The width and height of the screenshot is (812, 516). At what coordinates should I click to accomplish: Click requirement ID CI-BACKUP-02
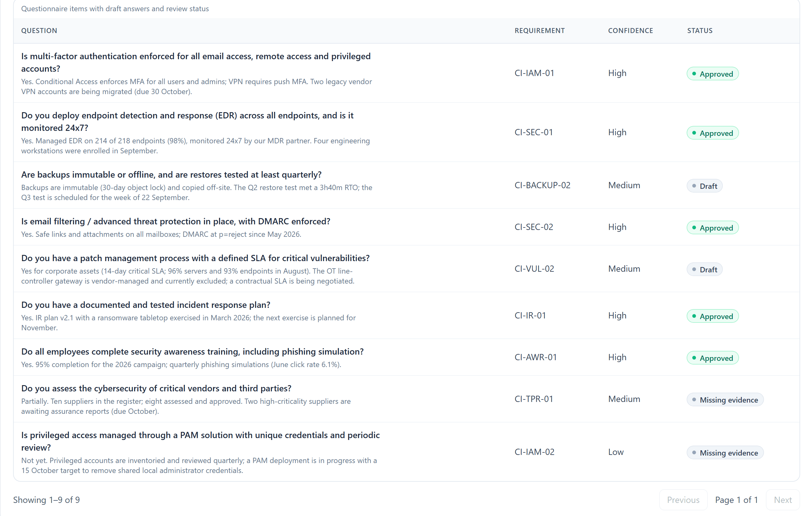coord(542,185)
